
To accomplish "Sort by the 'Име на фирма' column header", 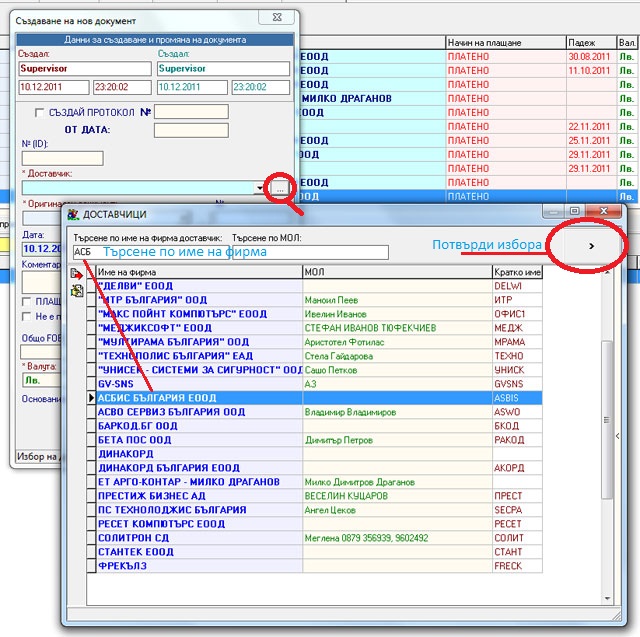I will coord(199,272).
